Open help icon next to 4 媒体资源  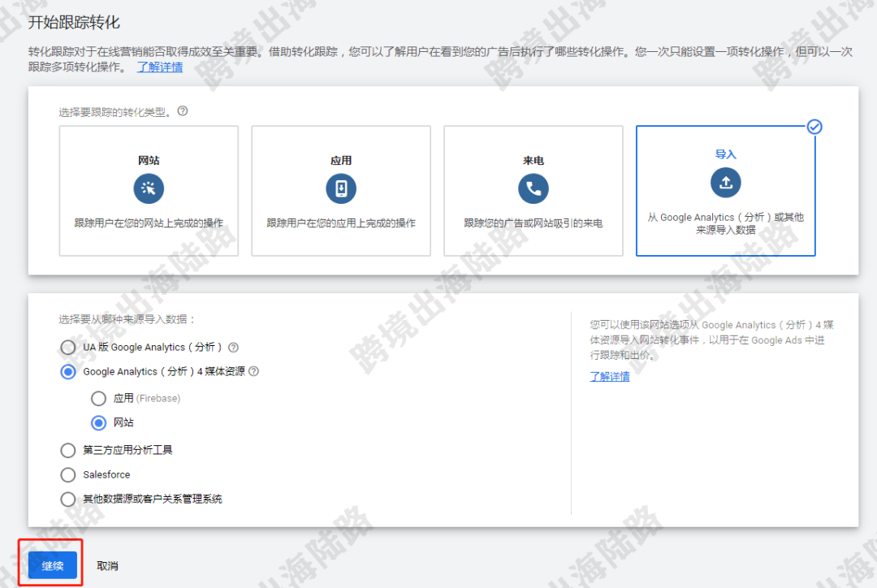pyautogui.click(x=253, y=371)
